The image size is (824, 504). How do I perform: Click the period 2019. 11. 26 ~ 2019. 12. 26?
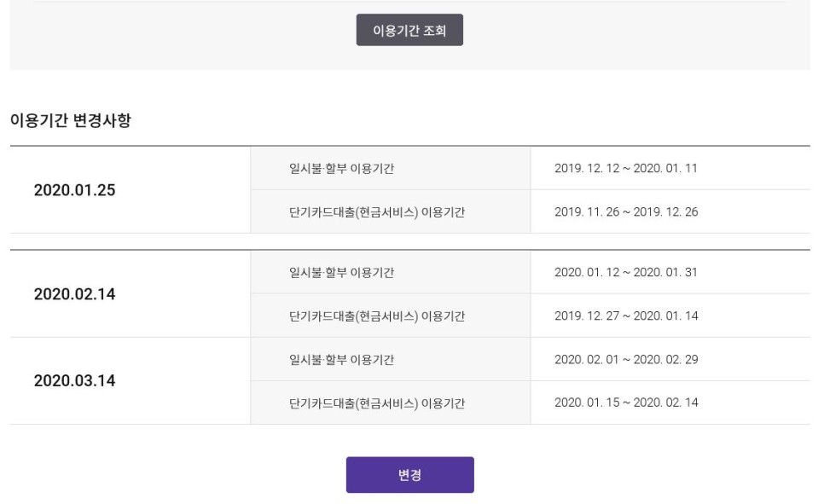626,211
